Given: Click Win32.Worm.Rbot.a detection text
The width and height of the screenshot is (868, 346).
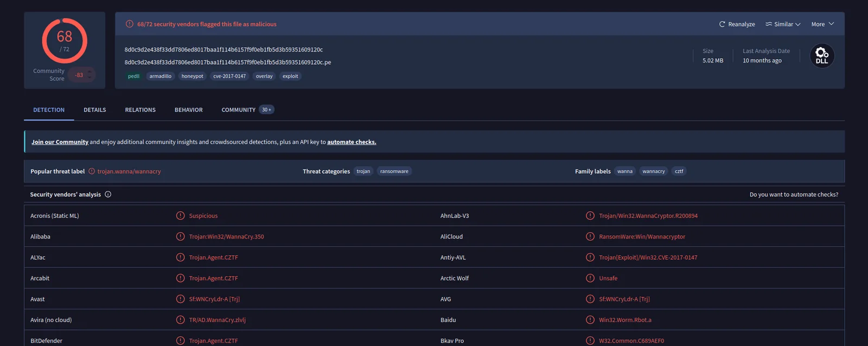Looking at the screenshot, I should click(625, 320).
